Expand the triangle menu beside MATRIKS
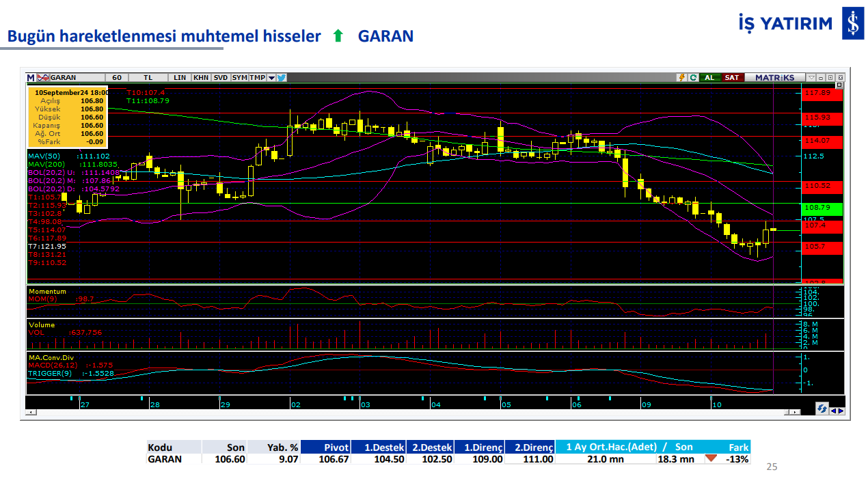868x483 pixels. [811, 78]
